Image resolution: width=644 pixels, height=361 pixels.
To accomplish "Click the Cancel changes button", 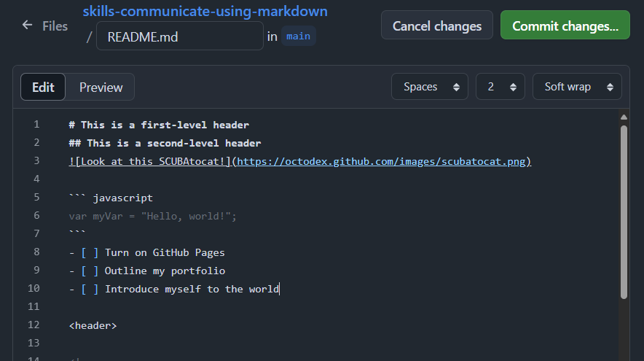I will (437, 25).
